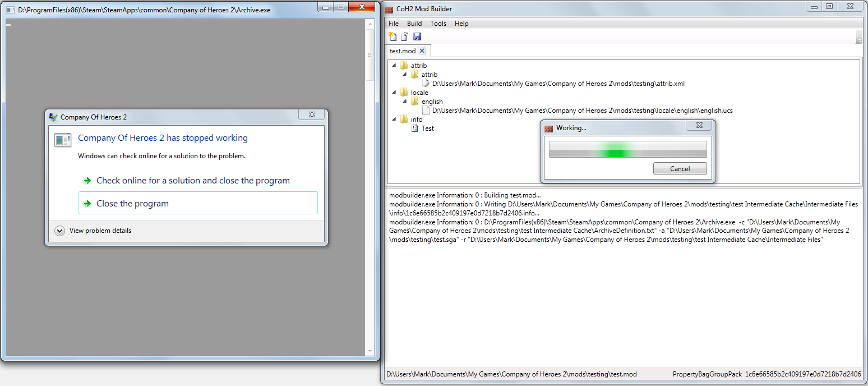868x386 pixels.
Task: Collapse the english tree node
Action: tap(404, 102)
